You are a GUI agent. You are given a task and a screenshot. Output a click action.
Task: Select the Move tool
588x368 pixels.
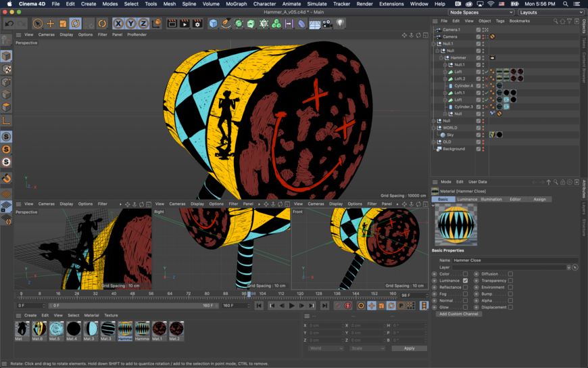click(x=50, y=24)
